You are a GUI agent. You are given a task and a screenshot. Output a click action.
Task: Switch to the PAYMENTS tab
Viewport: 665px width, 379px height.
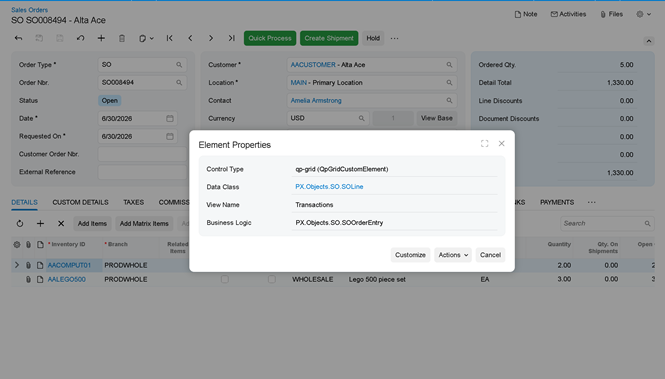coord(557,202)
